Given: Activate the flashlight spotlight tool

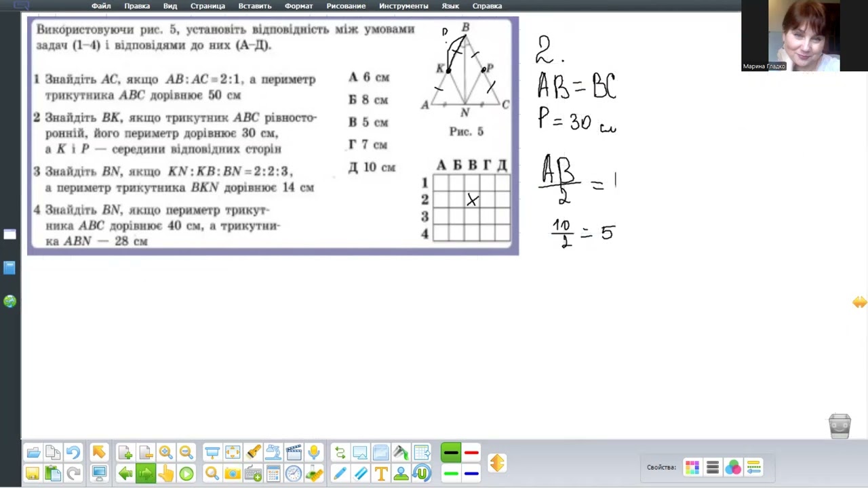Looking at the screenshot, I should [x=253, y=452].
